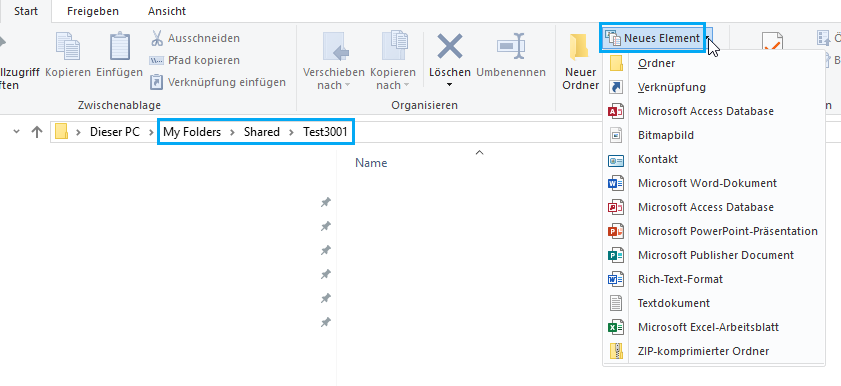The image size is (841, 386).
Task: Create a Microsoft Excel-Arbeitsblatt
Action: 713,327
